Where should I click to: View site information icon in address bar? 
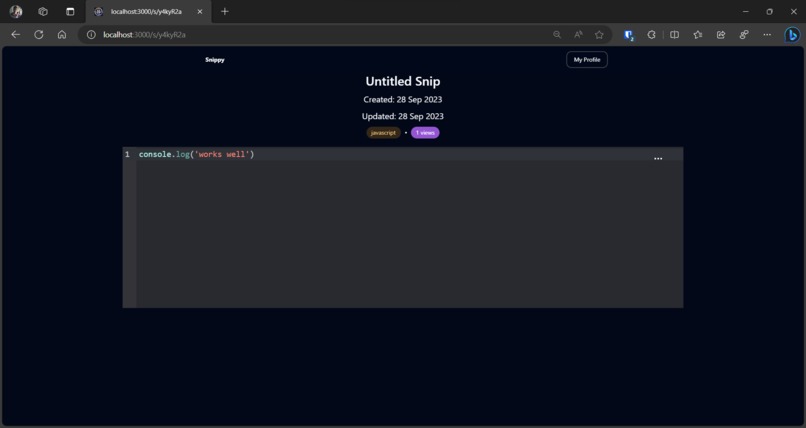[x=91, y=34]
